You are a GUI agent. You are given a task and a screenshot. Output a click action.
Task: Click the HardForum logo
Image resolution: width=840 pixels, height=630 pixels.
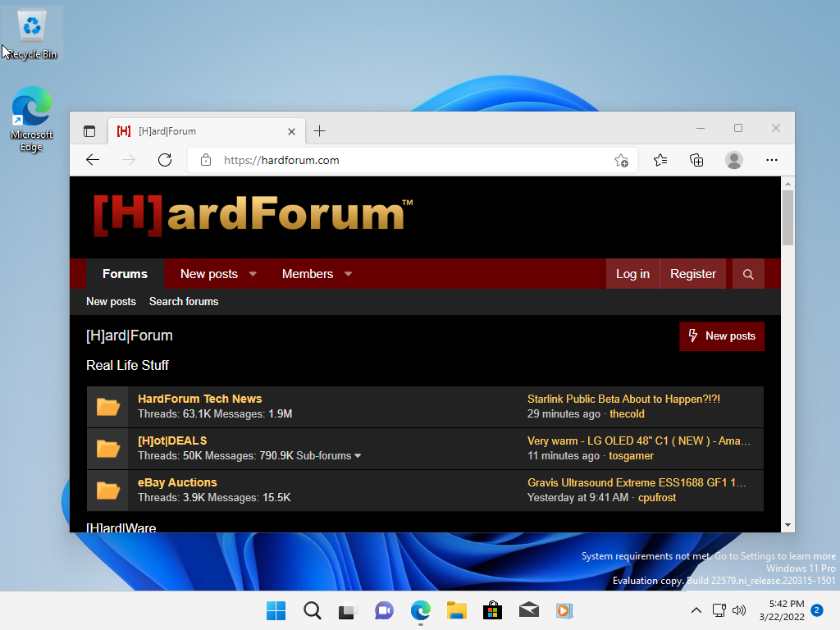point(253,216)
